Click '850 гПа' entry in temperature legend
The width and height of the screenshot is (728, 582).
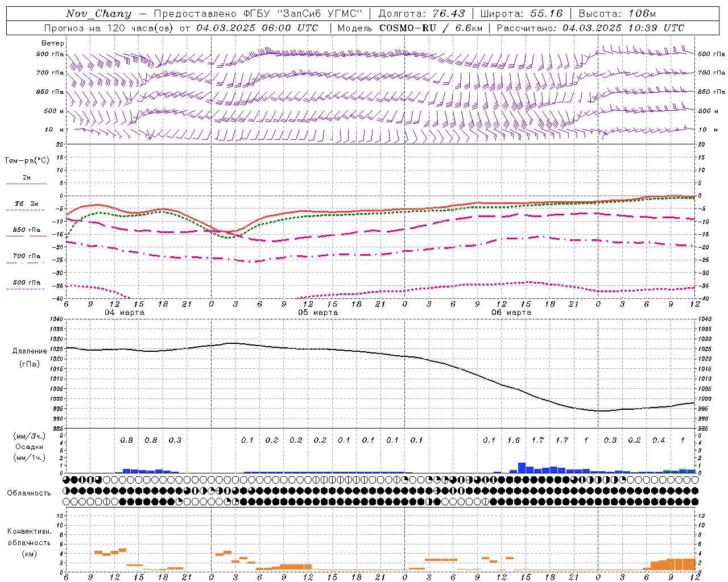[27, 230]
